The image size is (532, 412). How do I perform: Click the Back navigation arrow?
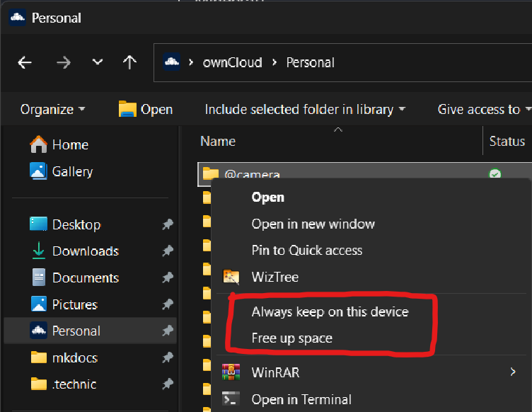pos(25,62)
